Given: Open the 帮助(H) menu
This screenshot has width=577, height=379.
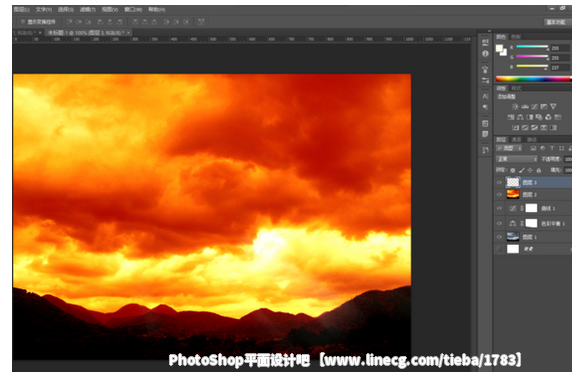Looking at the screenshot, I should tap(157, 9).
